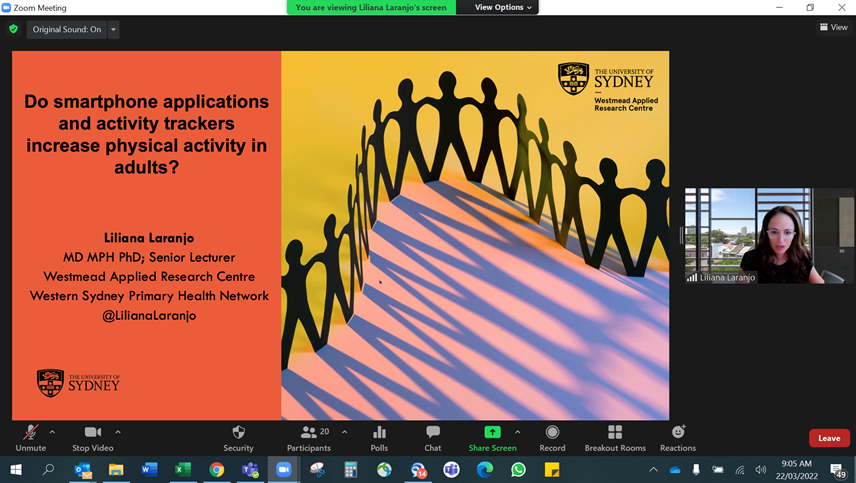
Task: Open Windows taskbar search
Action: pyautogui.click(x=49, y=469)
